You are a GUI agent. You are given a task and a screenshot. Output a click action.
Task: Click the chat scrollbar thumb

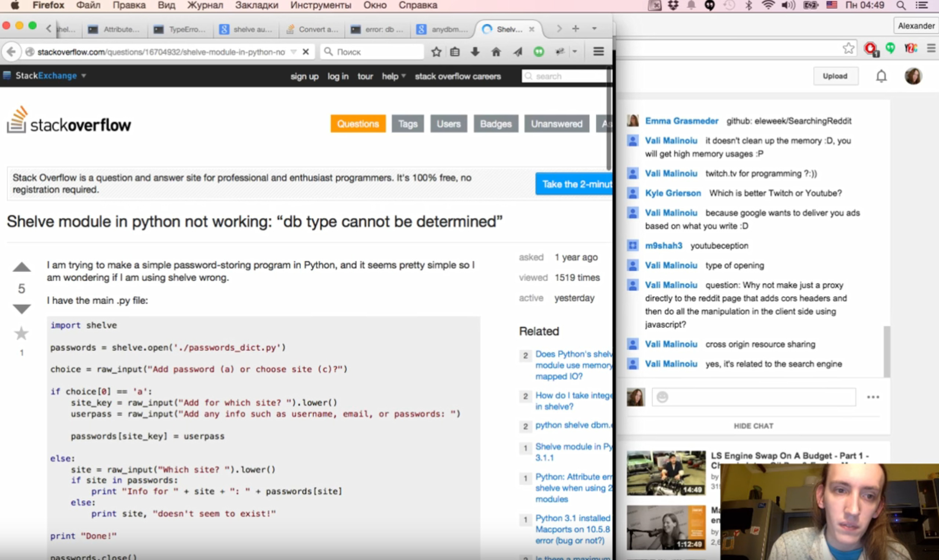click(x=887, y=351)
